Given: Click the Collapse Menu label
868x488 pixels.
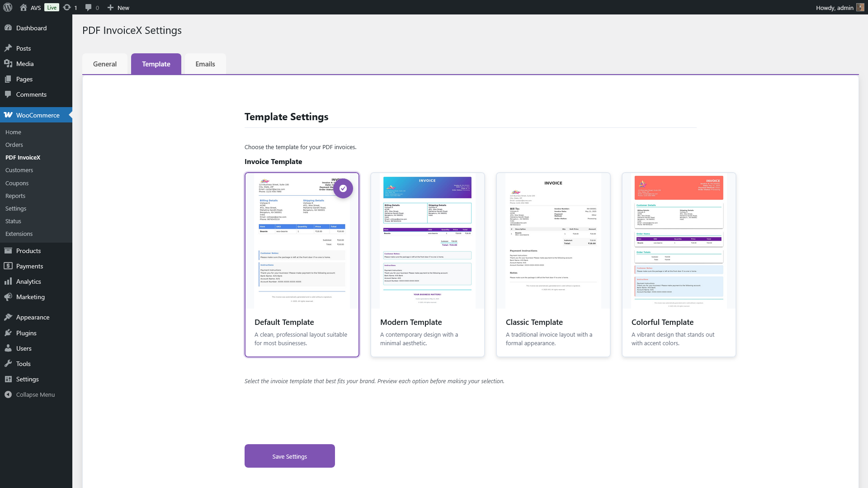Looking at the screenshot, I should pyautogui.click(x=35, y=394).
